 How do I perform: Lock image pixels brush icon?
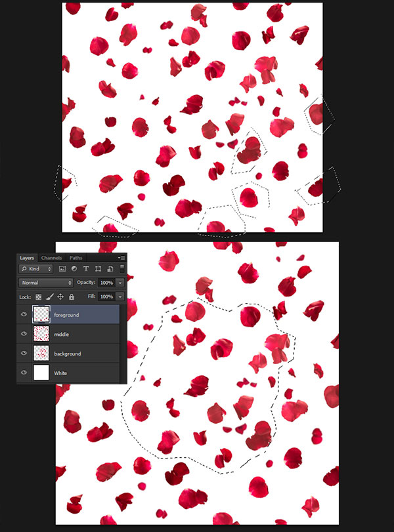point(50,297)
